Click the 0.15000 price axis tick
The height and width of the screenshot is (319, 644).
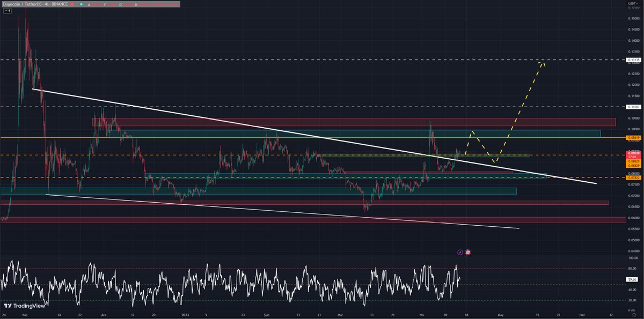[634, 18]
